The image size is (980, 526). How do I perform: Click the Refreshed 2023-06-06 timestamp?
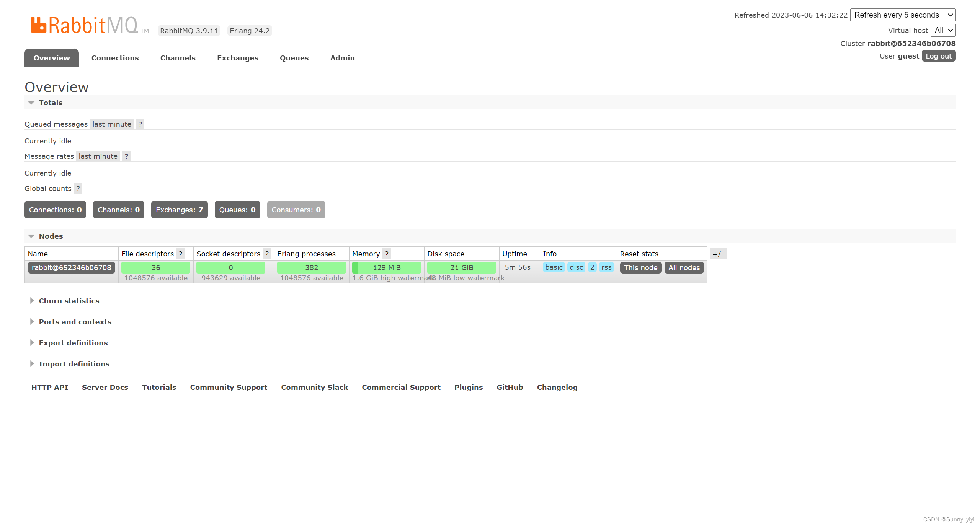tap(791, 15)
